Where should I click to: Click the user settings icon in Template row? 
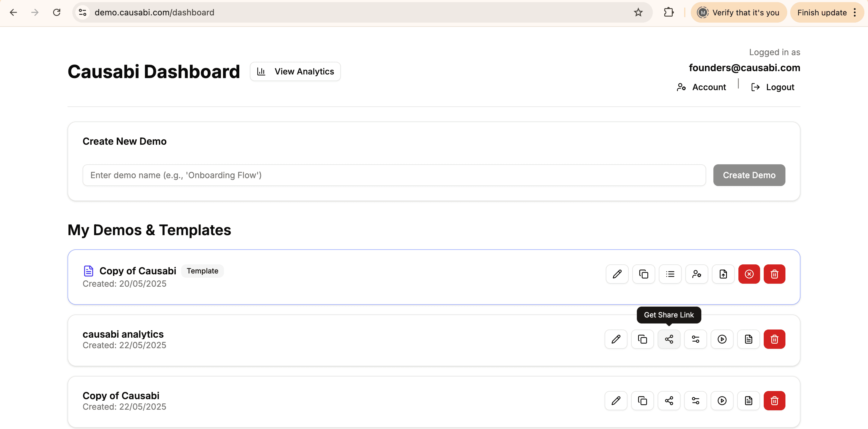pyautogui.click(x=697, y=274)
